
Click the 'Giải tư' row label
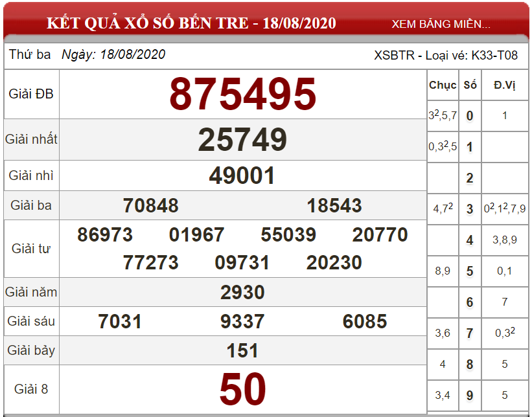(31, 249)
